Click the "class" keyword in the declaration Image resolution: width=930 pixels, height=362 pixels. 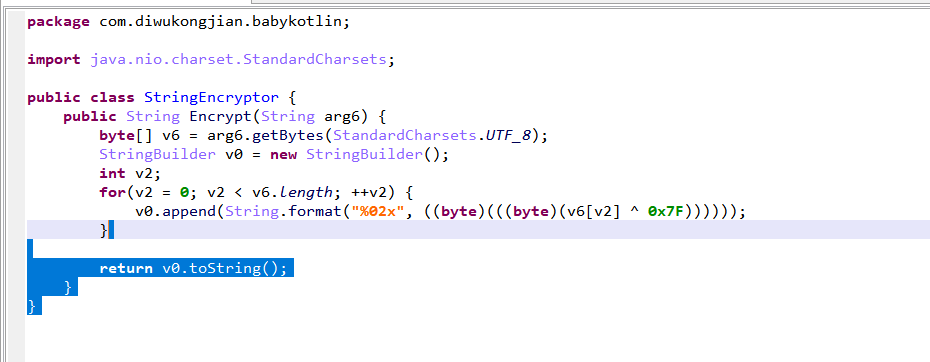coord(112,97)
